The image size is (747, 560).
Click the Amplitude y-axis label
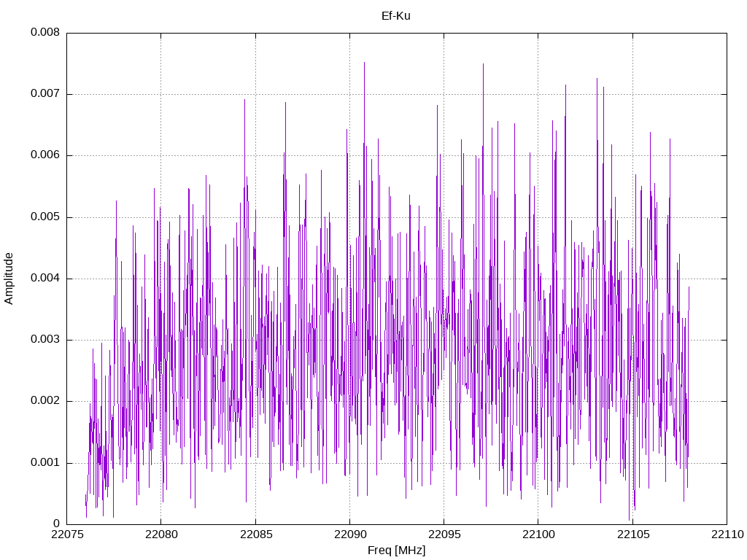9,279
